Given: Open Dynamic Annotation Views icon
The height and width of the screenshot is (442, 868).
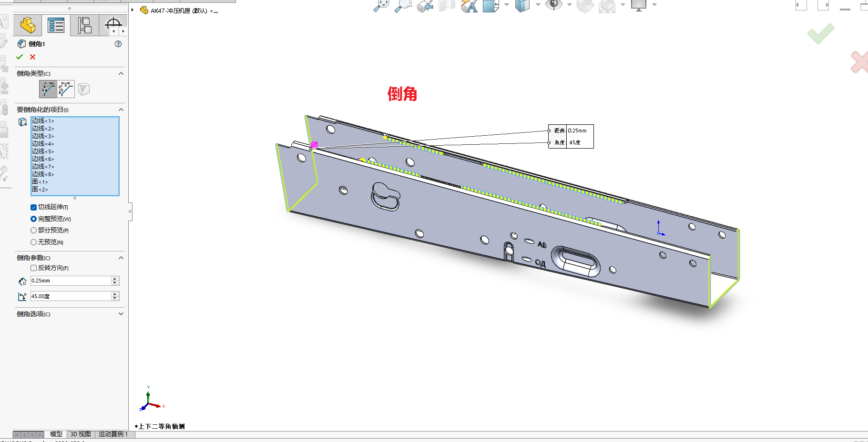Looking at the screenshot, I should (x=470, y=5).
